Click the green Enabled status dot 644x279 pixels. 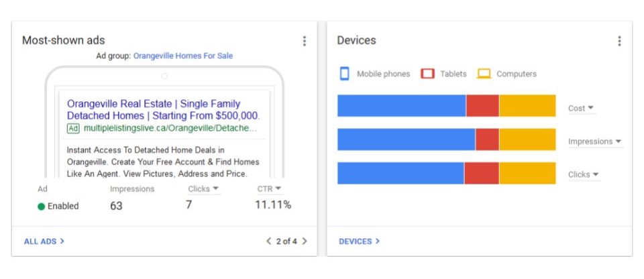click(x=41, y=207)
